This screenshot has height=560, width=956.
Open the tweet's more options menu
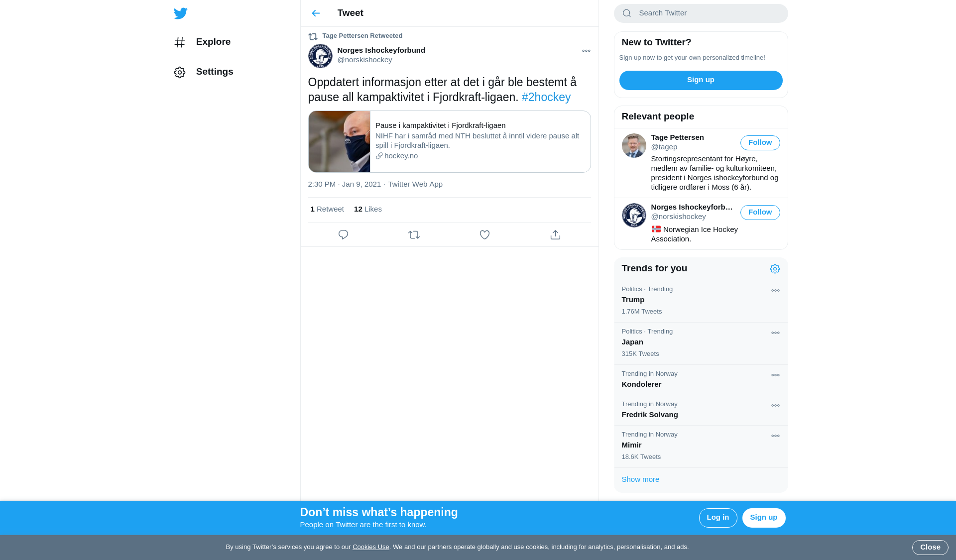(x=586, y=51)
